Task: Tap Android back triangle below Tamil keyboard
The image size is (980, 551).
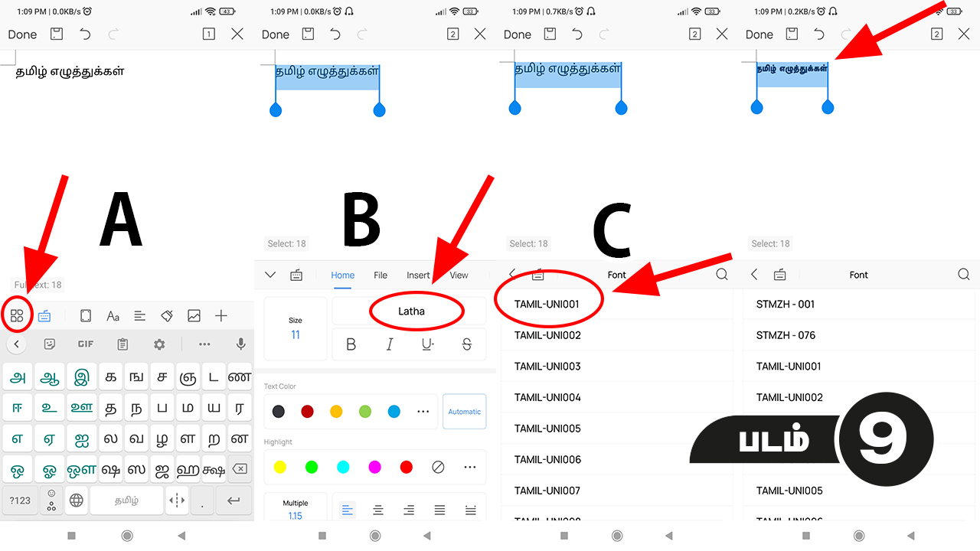Action: tap(181, 536)
